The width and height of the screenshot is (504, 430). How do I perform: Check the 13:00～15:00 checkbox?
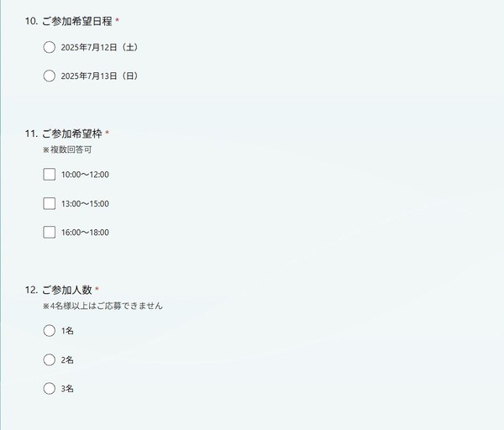tap(50, 203)
